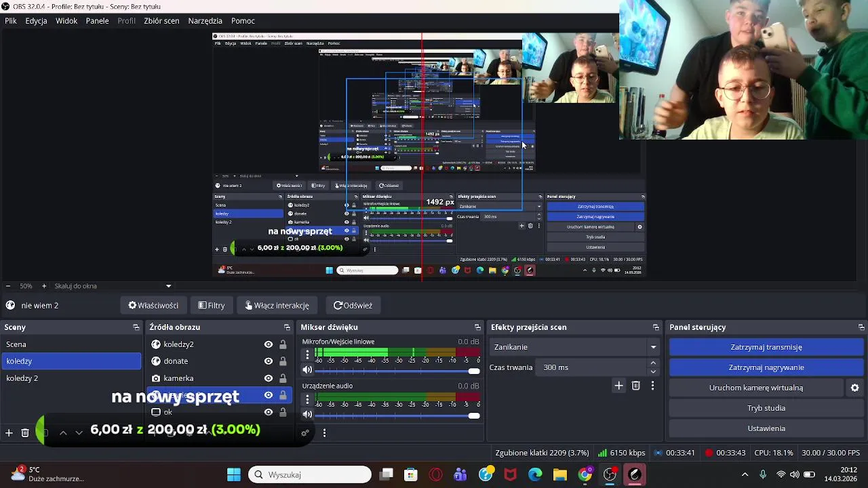Open Microsoft Teams from the taskbar
This screenshot has height=488, width=868.
pyautogui.click(x=460, y=474)
